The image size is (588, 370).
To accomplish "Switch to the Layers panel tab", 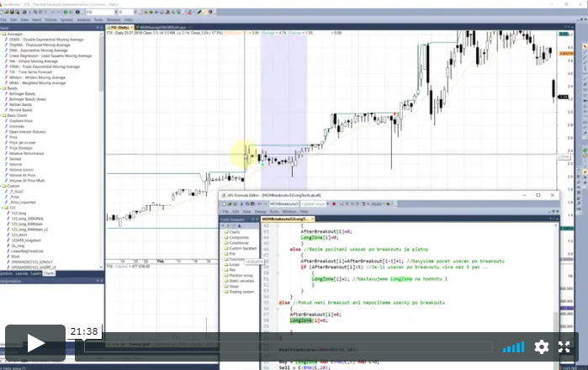I will coord(35,273).
